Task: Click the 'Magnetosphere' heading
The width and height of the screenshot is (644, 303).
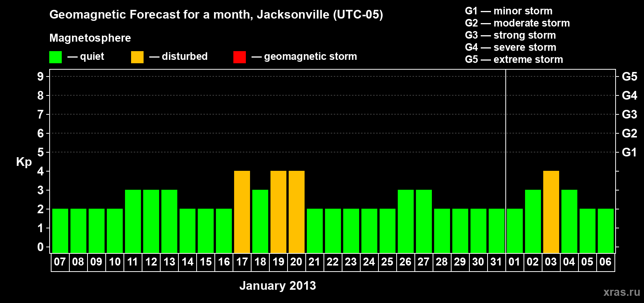Action: 90,38
